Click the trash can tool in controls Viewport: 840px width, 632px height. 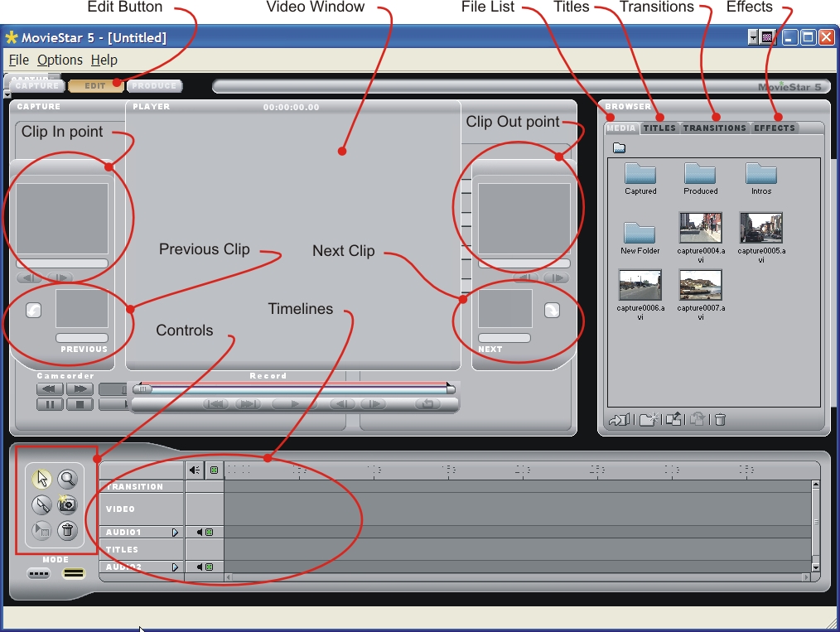[67, 530]
